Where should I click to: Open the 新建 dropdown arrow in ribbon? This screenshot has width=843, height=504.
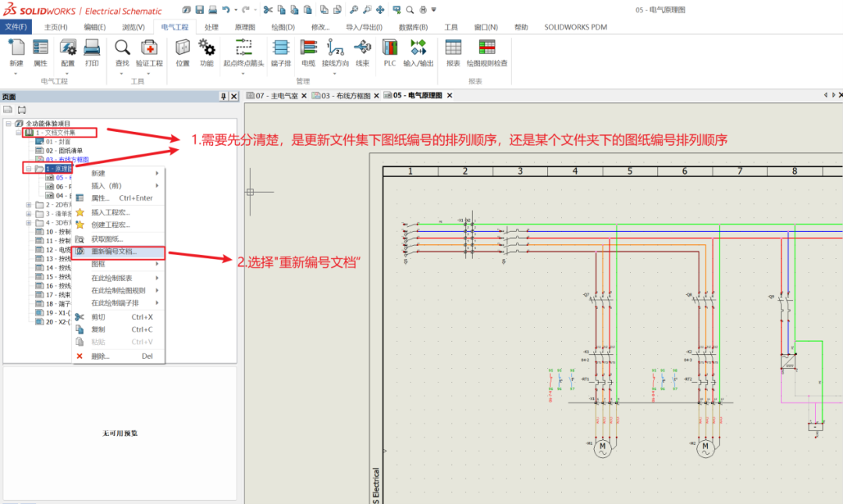point(16,72)
